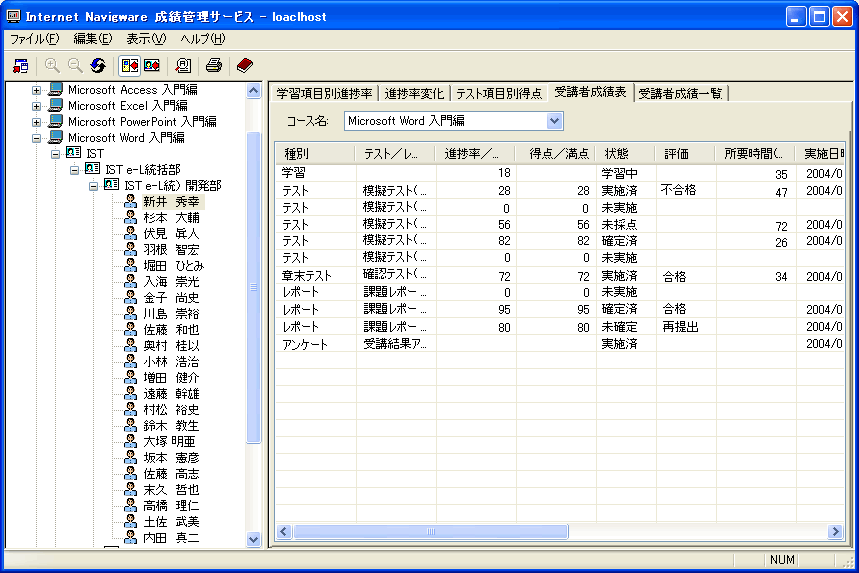This screenshot has height=573, width=859.
Task: Click the person icon beside 入海 崇光
Action: click(x=130, y=281)
